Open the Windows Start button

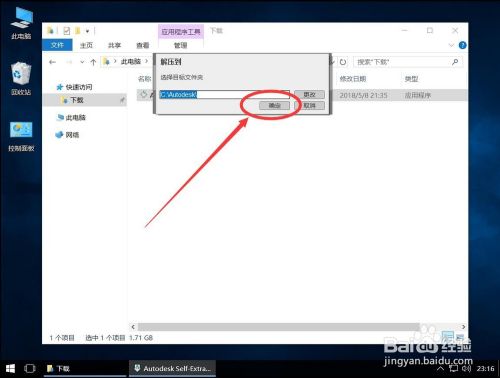pyautogui.click(x=10, y=368)
